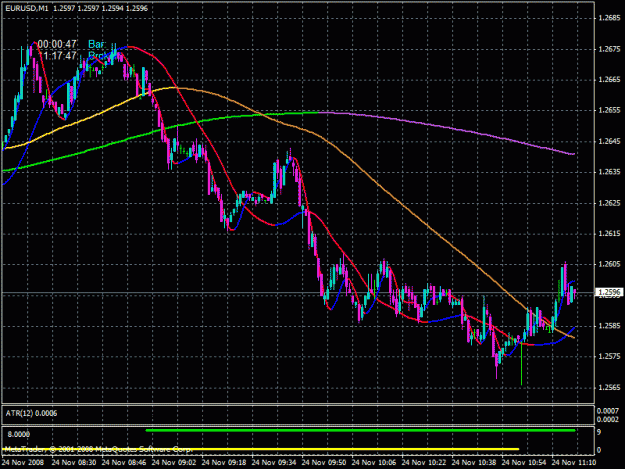The height and width of the screenshot is (469, 625).
Task: Click the 1.2625 price axis label
Action: coord(609,203)
